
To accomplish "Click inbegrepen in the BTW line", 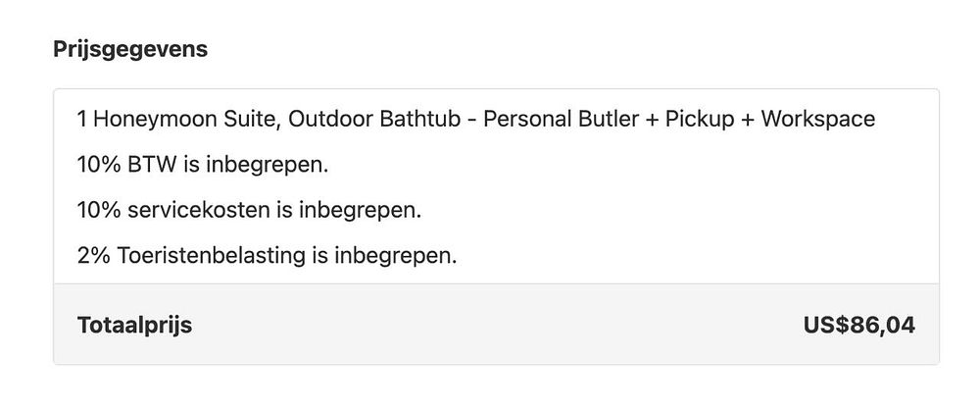I will (x=267, y=166).
